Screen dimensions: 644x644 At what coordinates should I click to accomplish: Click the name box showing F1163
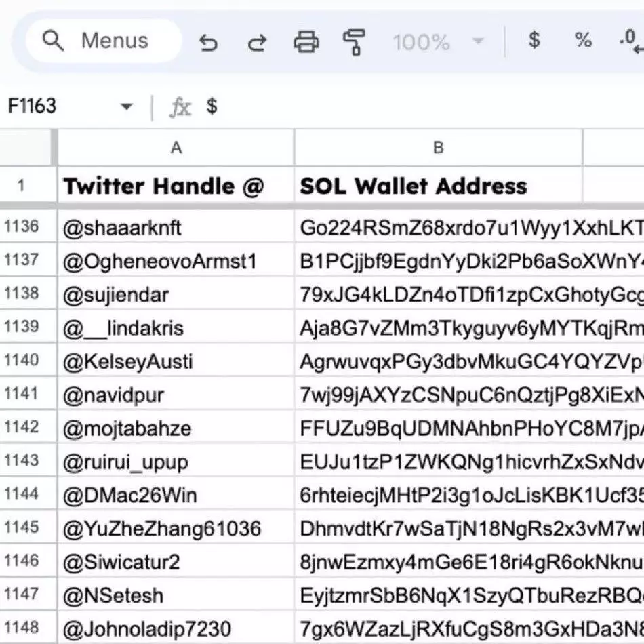[54, 106]
